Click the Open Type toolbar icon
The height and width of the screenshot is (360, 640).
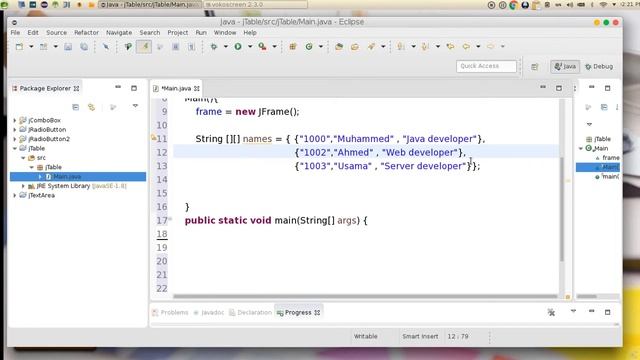[x=339, y=47]
